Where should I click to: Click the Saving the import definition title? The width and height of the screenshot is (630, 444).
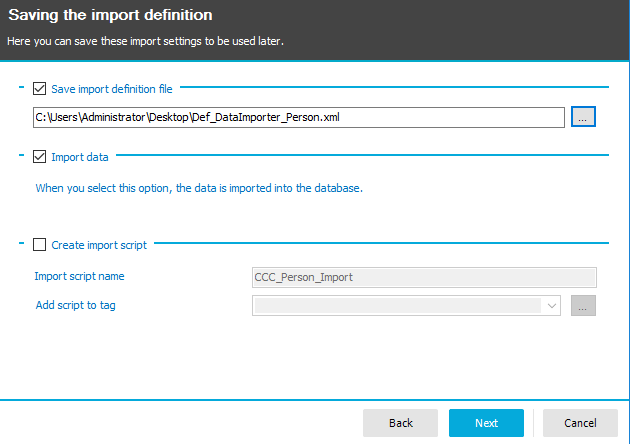[x=110, y=16]
